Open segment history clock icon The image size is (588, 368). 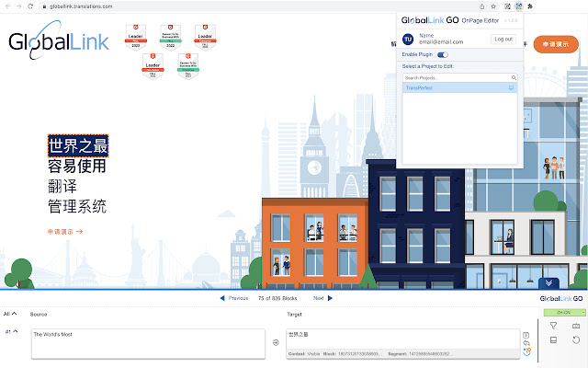526,352
